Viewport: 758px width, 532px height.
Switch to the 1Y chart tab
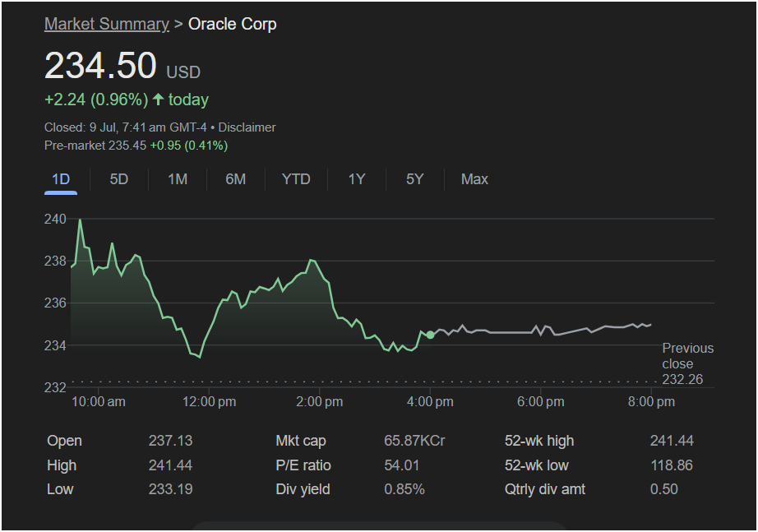357,179
